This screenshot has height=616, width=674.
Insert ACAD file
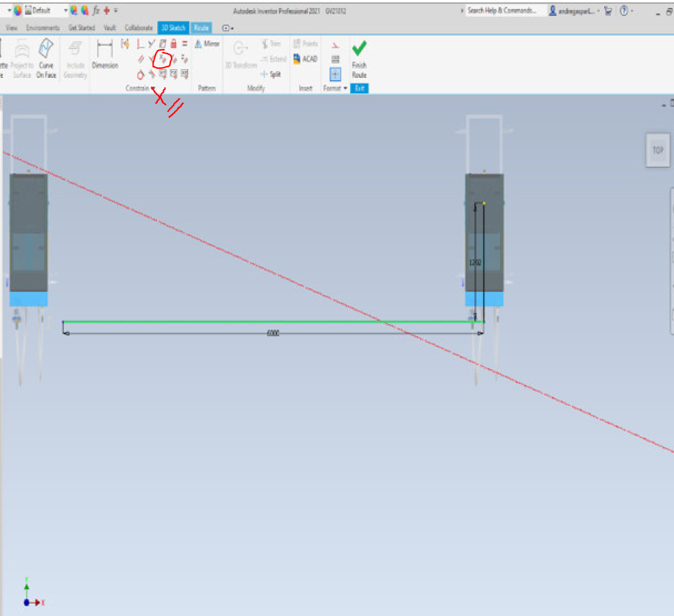coord(305,59)
